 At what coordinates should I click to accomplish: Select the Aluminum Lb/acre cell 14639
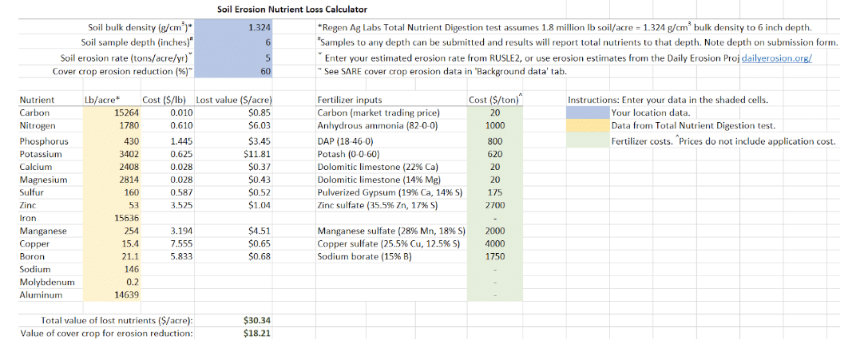pyautogui.click(x=111, y=295)
